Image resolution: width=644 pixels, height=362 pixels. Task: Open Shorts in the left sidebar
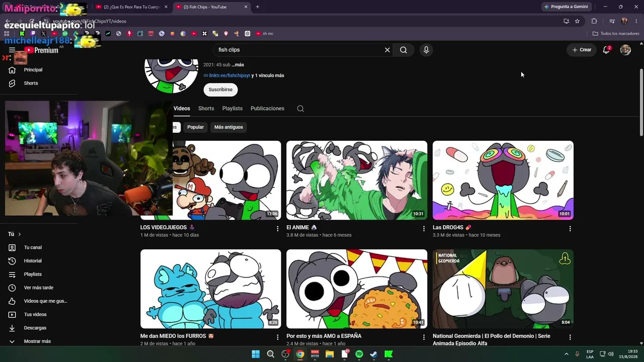click(31, 83)
